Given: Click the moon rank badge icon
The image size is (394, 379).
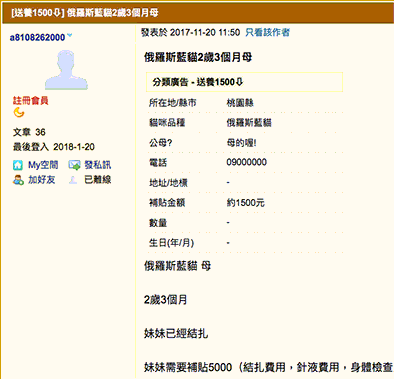Looking at the screenshot, I should [x=19, y=113].
